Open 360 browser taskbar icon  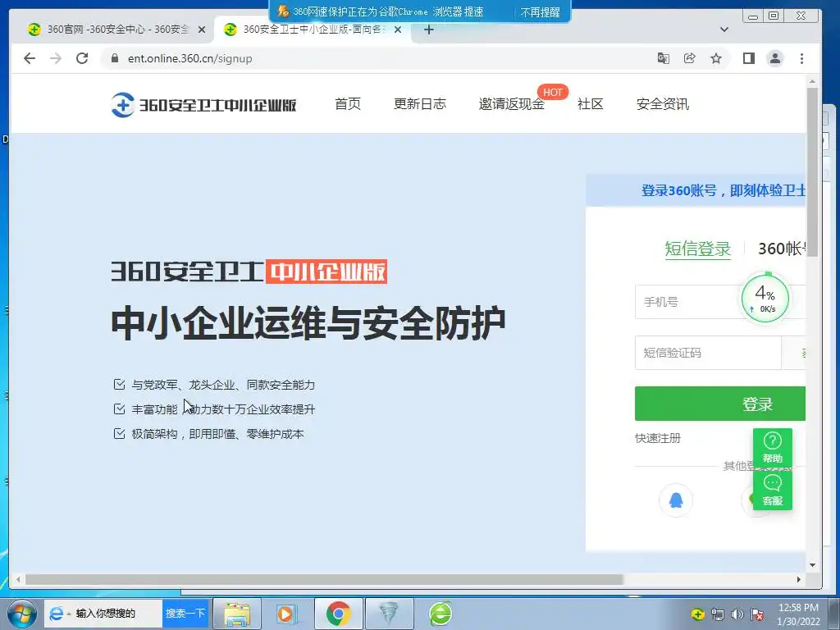coord(441,614)
